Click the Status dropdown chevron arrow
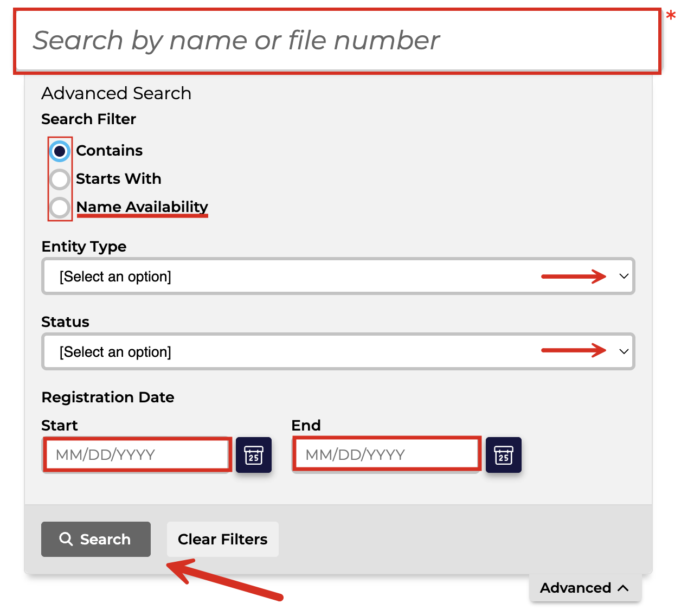This screenshot has width=681, height=616. pyautogui.click(x=624, y=352)
